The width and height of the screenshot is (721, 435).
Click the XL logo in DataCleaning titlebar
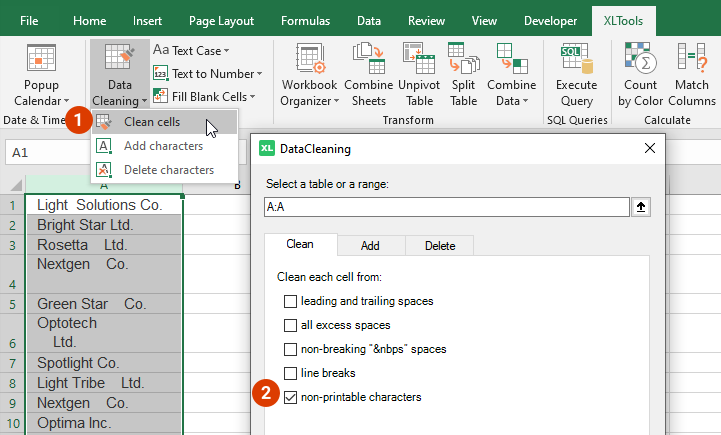click(x=267, y=149)
